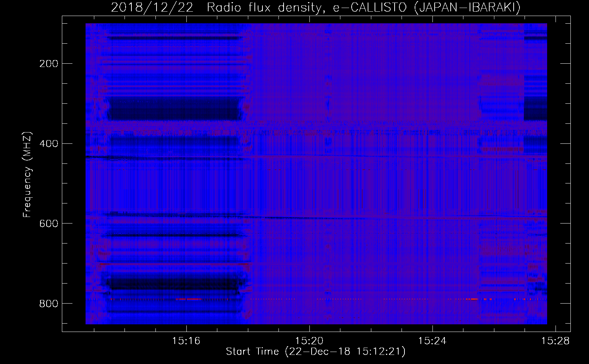Click the 600 frequency tick label
Image resolution: width=589 pixels, height=364 pixels.
pos(49,223)
